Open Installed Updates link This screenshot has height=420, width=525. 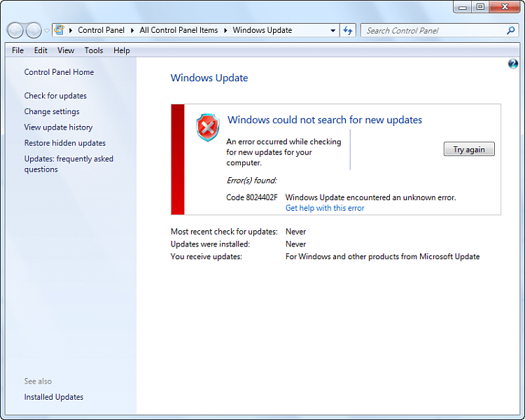[x=54, y=397]
